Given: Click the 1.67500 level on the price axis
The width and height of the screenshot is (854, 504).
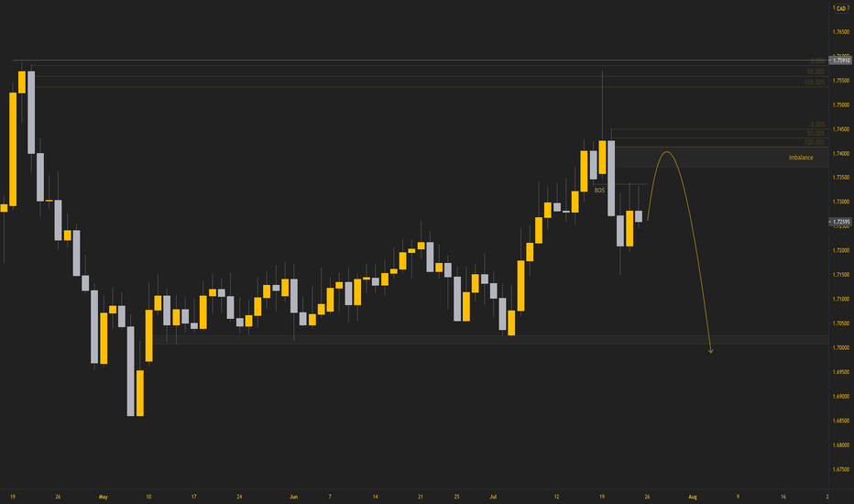Looking at the screenshot, I should (841, 469).
